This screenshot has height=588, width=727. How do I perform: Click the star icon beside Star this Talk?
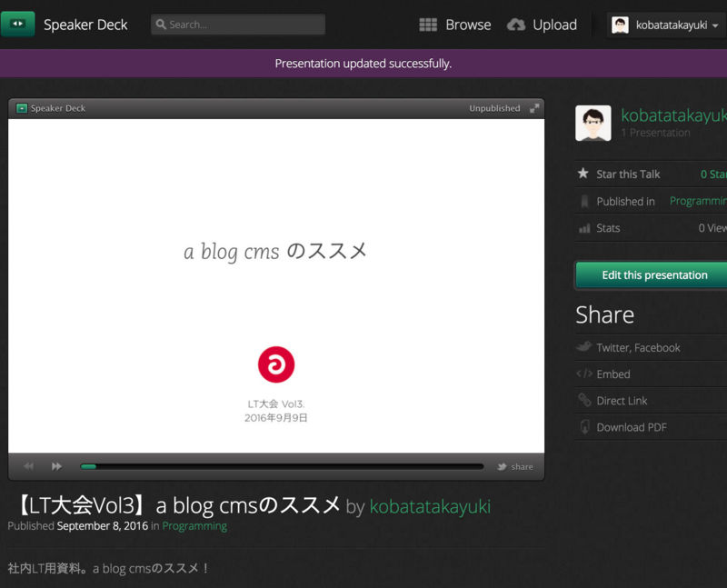583,174
